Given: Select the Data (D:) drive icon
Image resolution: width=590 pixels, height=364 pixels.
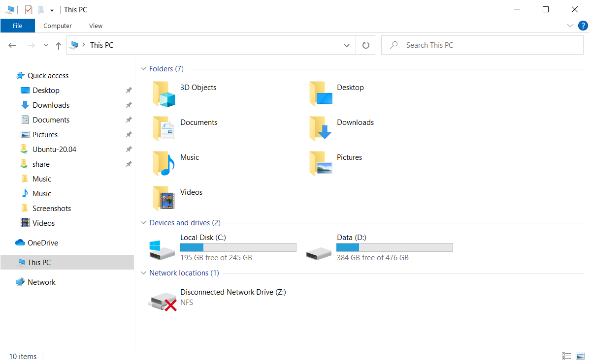Looking at the screenshot, I should click(x=319, y=253).
